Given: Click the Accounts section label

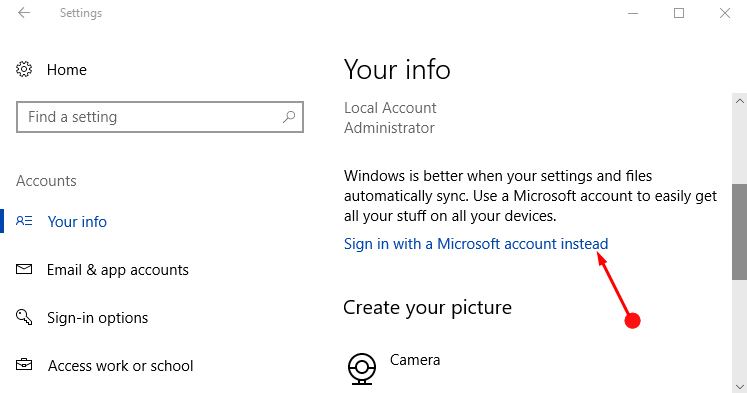Looking at the screenshot, I should [46, 181].
